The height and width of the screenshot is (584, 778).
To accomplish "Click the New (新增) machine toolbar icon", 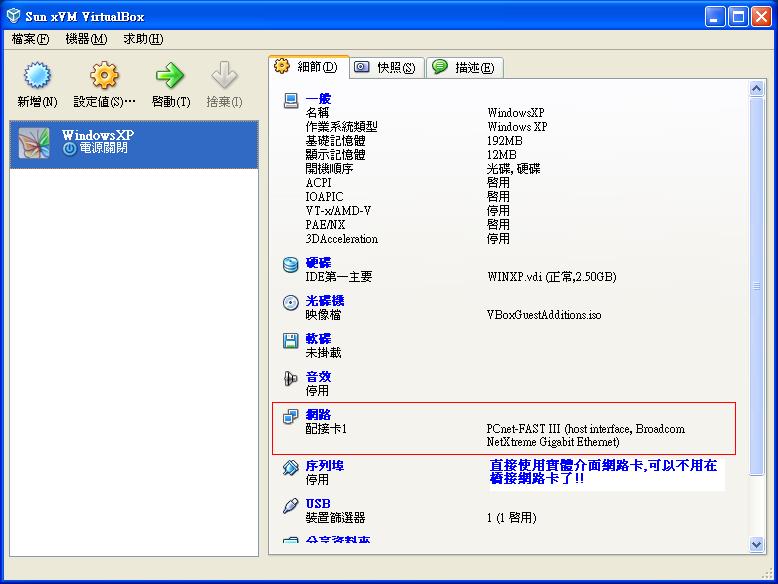I will point(37,75).
